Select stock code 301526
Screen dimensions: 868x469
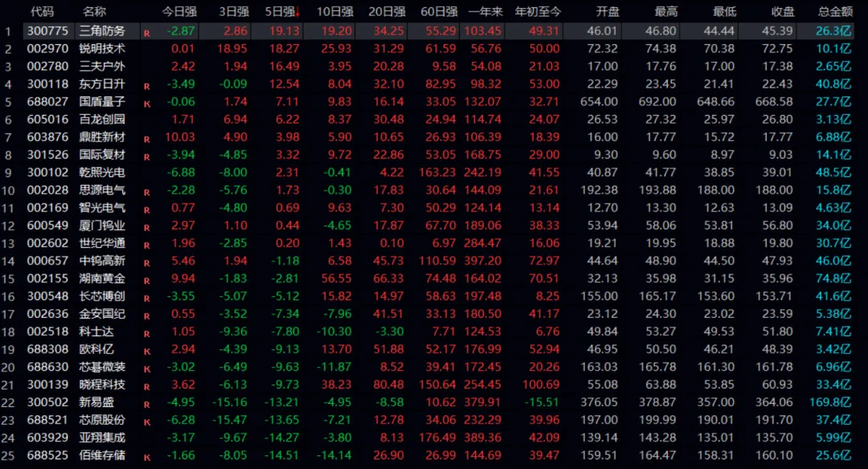47,154
